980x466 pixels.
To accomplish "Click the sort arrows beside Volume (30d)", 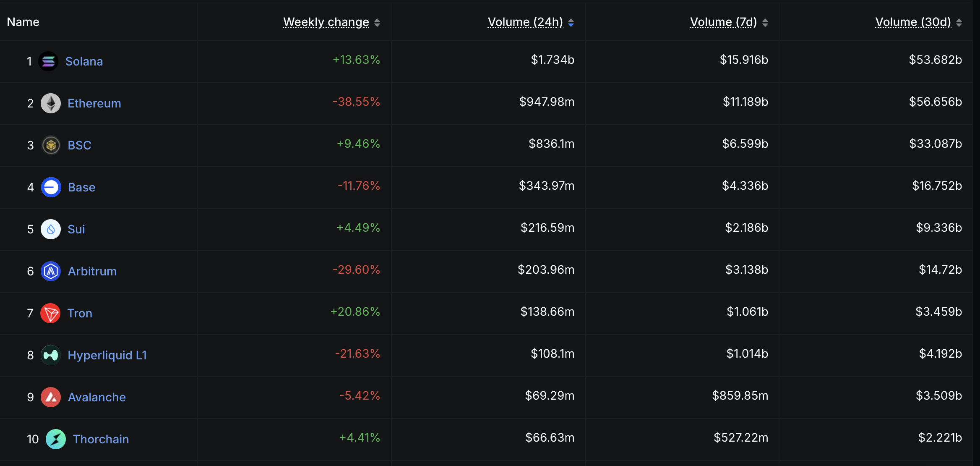I will click(959, 23).
